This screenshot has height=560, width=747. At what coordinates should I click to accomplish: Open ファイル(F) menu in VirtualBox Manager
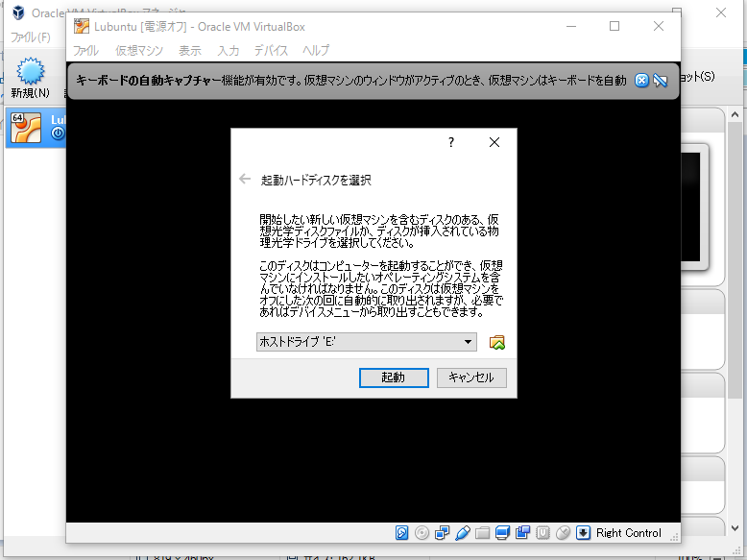[x=31, y=37]
